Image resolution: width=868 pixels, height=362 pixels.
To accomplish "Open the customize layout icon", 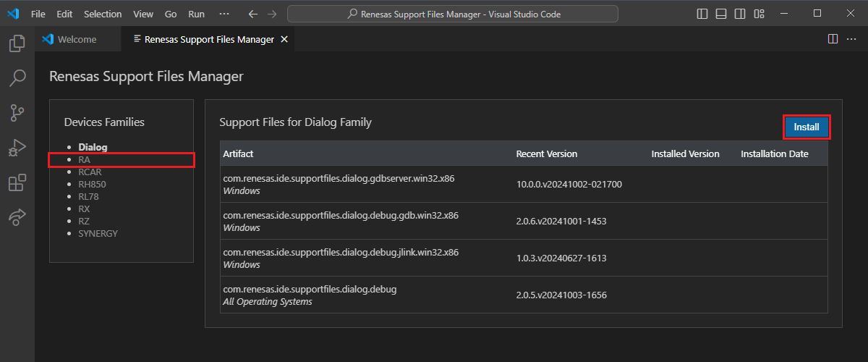I will click(x=759, y=14).
